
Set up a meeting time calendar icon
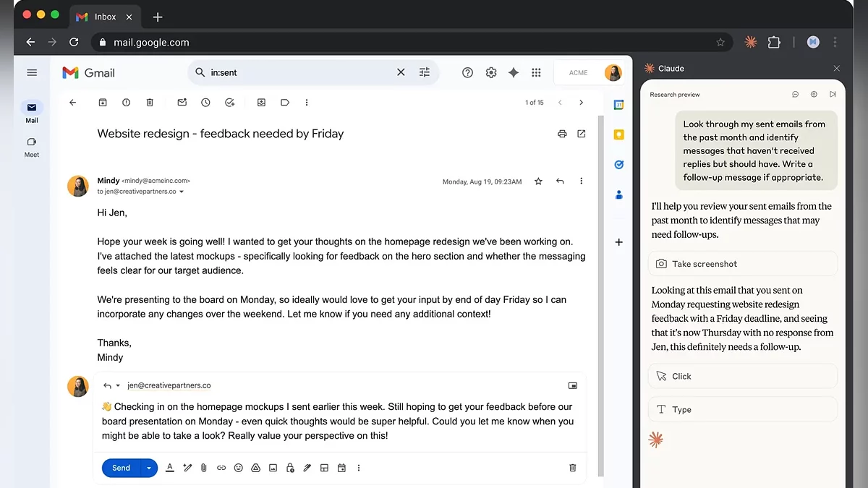pos(341,468)
